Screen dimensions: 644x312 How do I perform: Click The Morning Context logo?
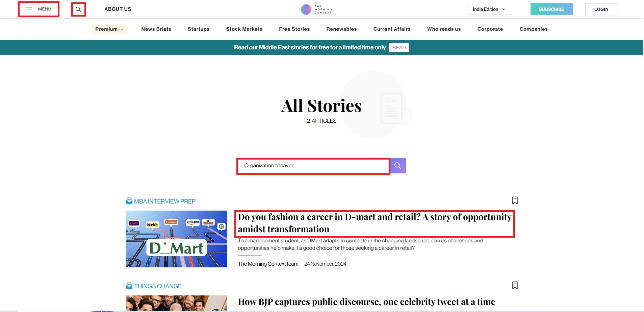pyautogui.click(x=316, y=9)
